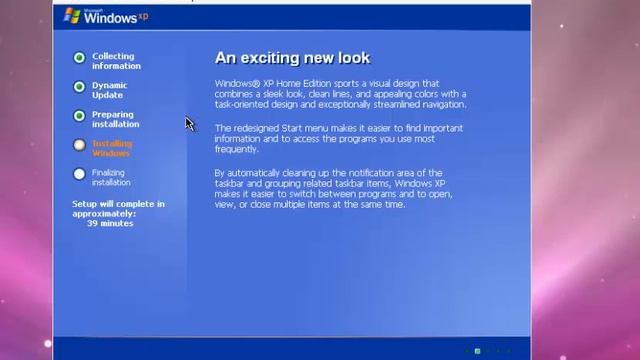Click the paragraph starting "Windows® XP Home Edition sports"
This screenshot has height=360, width=640.
(x=340, y=94)
